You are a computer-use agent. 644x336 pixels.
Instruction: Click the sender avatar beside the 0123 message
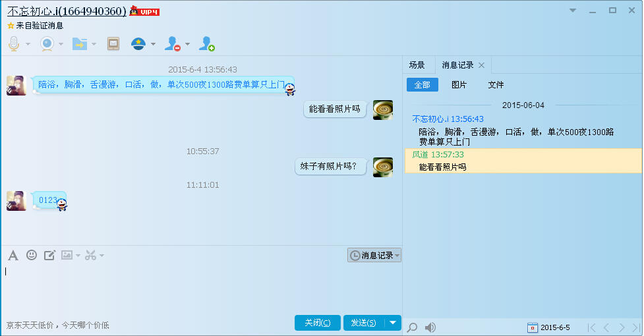16,201
